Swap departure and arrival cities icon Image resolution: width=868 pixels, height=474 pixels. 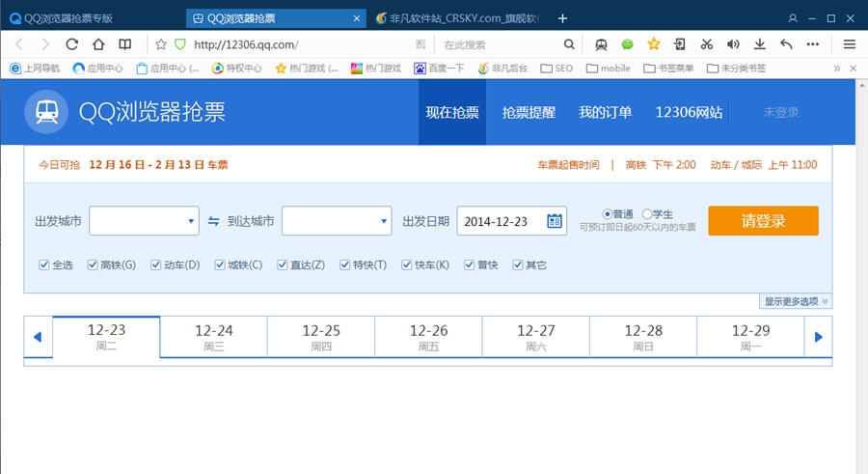pos(214,221)
